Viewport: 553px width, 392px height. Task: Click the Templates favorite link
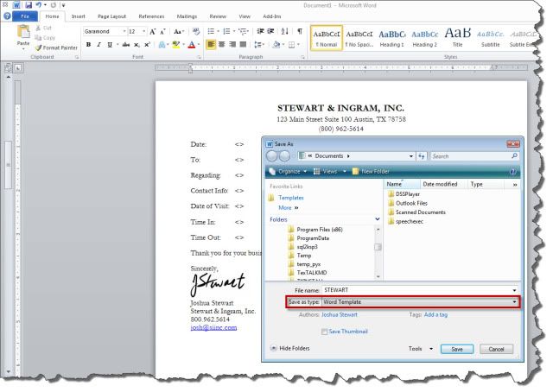(x=291, y=198)
